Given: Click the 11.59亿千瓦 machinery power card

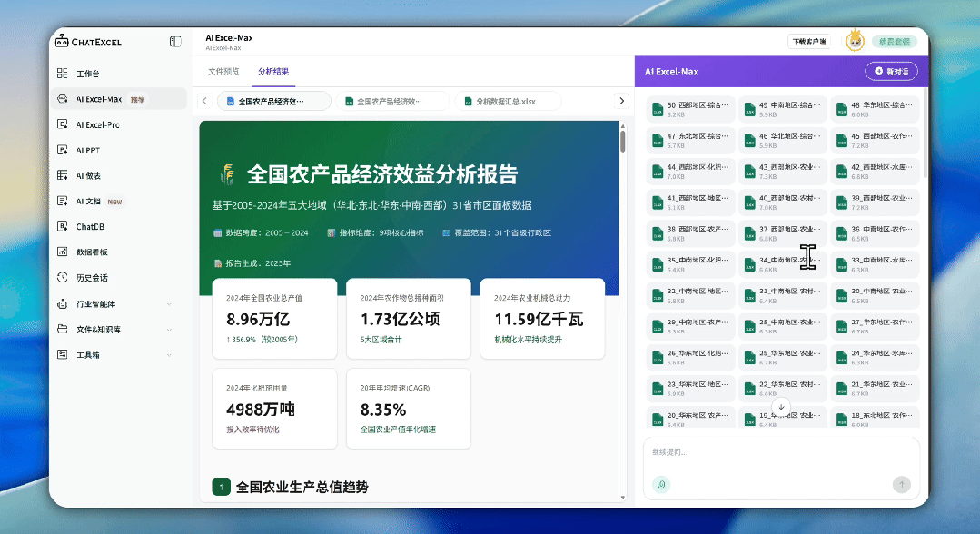Looking at the screenshot, I should [x=542, y=319].
